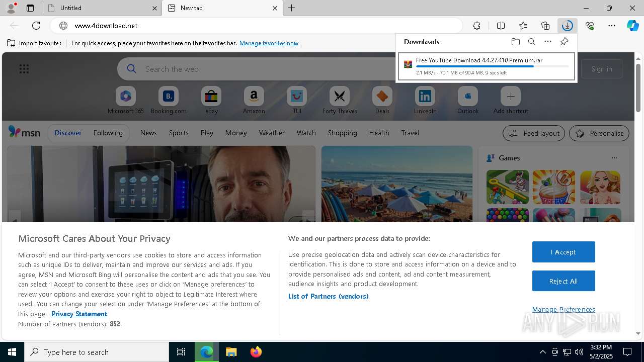Click Add shortcut plus tile
This screenshot has height=362, width=644.
[x=511, y=101]
